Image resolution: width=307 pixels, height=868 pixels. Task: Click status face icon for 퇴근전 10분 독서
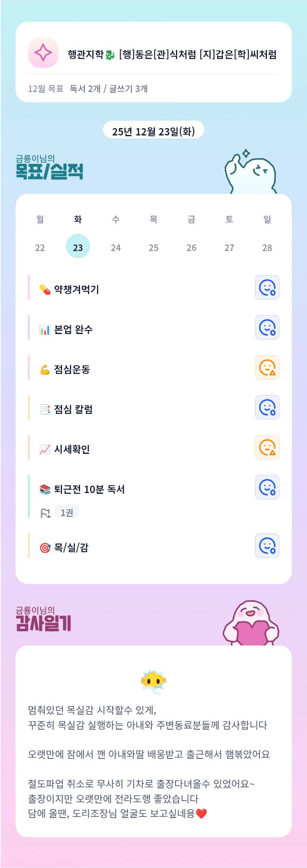pyautogui.click(x=267, y=488)
